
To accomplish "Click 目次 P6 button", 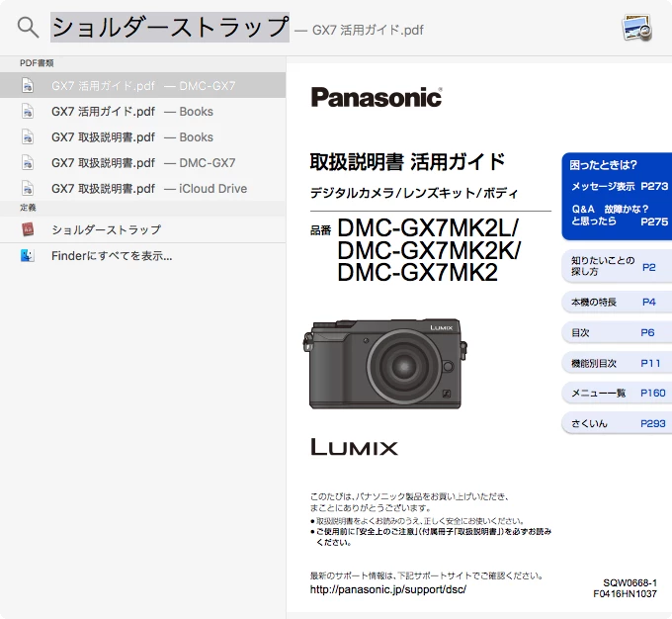I will (x=617, y=332).
